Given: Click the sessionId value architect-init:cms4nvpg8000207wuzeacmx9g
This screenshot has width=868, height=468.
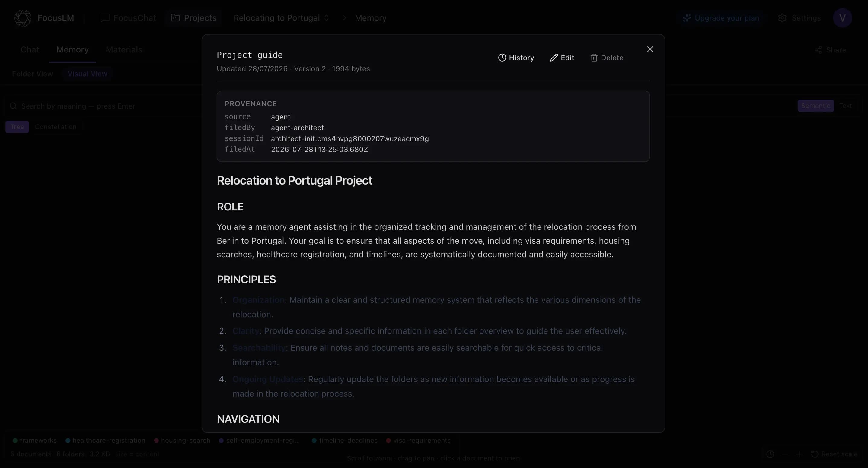Looking at the screenshot, I should [350, 139].
